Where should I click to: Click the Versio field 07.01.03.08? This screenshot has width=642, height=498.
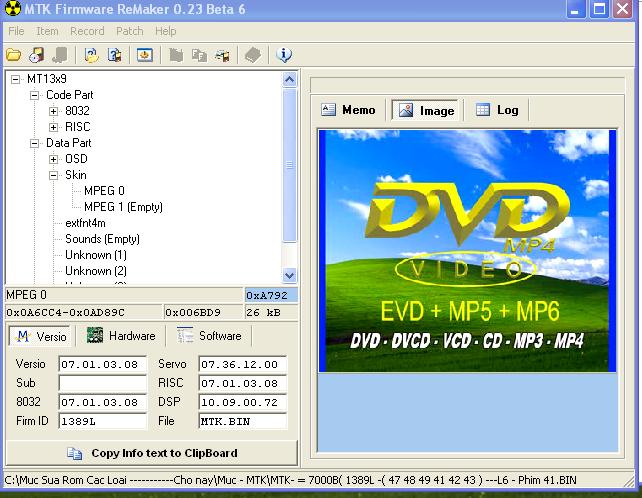coord(102,364)
